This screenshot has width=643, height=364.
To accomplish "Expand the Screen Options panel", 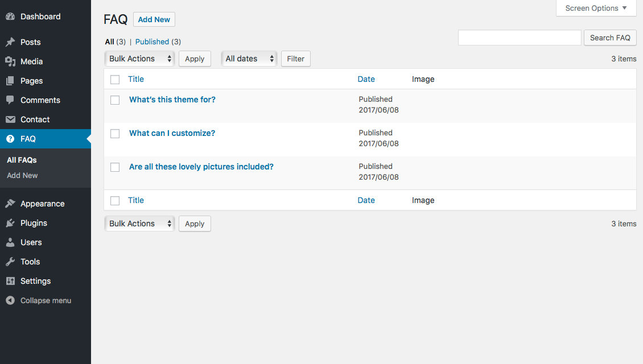I will pos(596,8).
